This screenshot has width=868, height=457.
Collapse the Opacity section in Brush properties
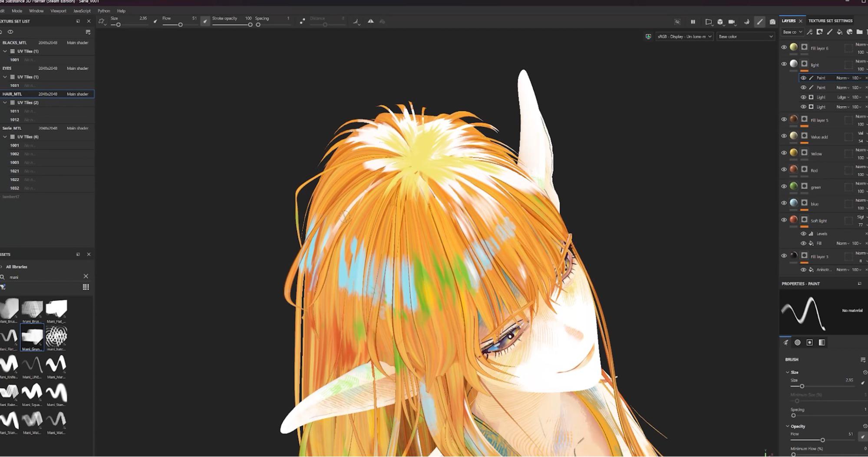788,426
